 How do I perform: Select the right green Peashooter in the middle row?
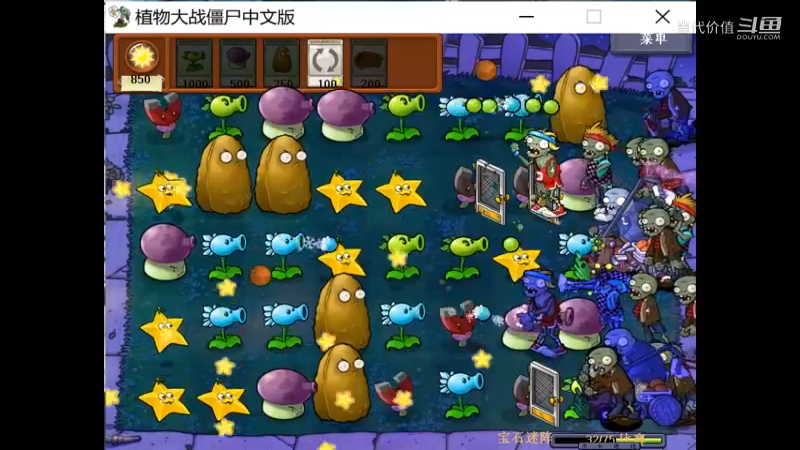[x=463, y=257]
